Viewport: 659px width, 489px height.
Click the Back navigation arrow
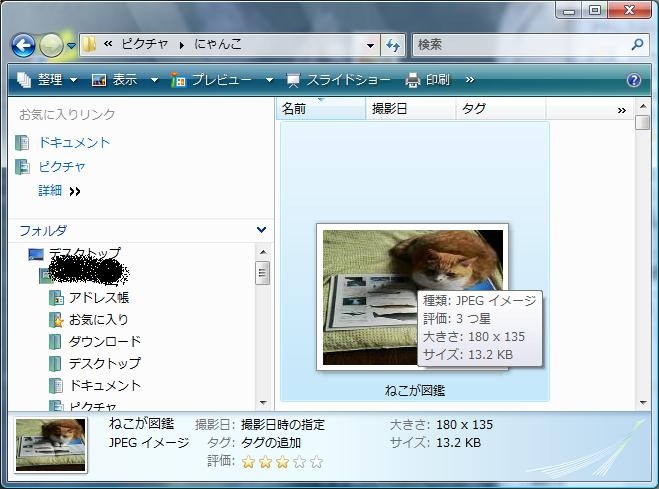pos(23,45)
